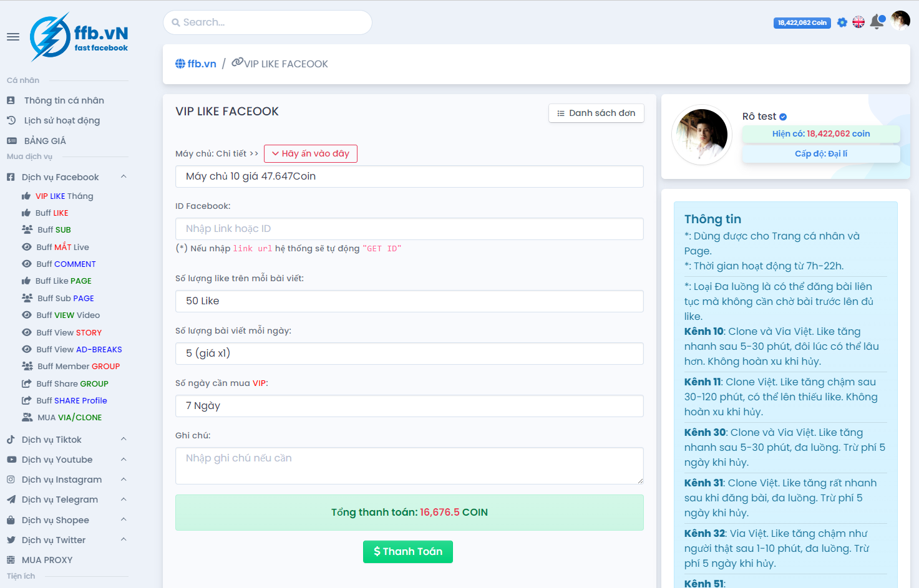Open BẢNG GIÁ price list

pyautogui.click(x=45, y=141)
